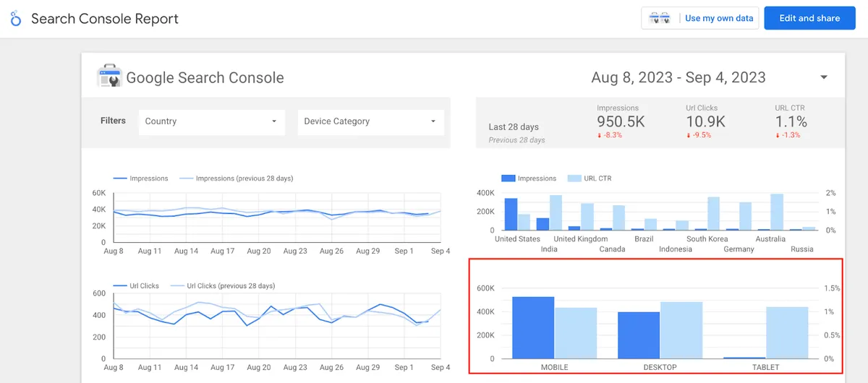Click the Url Clicks 10.9K scorecard value

coord(705,123)
